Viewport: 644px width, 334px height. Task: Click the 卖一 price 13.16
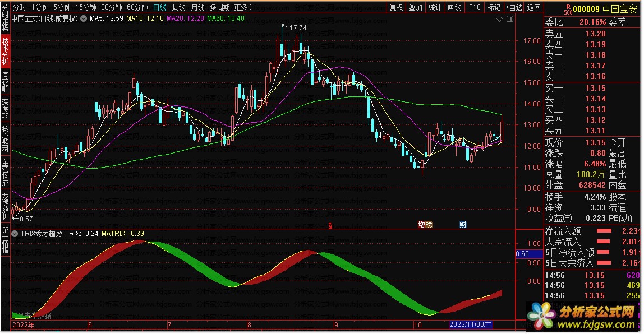coord(596,76)
